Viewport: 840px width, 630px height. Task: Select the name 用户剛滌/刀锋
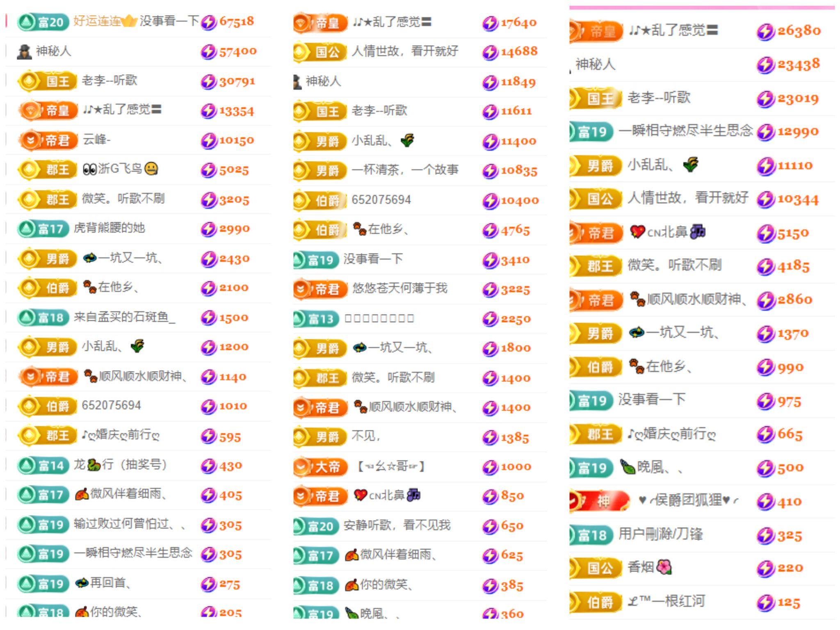click(660, 534)
